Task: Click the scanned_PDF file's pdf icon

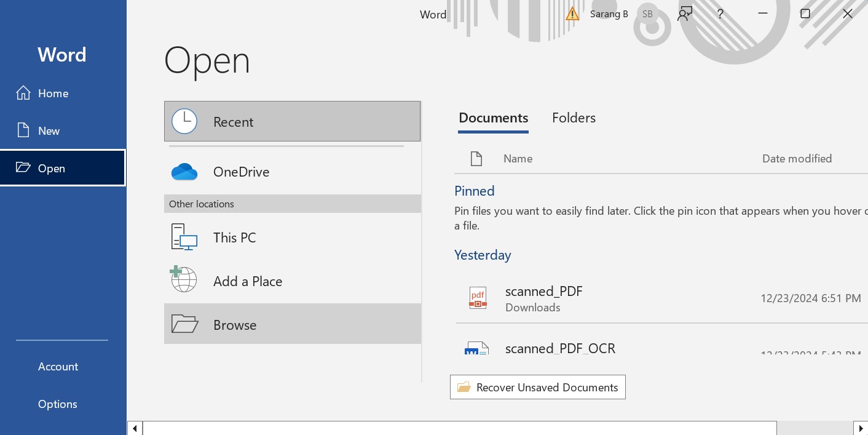Action: coord(478,298)
